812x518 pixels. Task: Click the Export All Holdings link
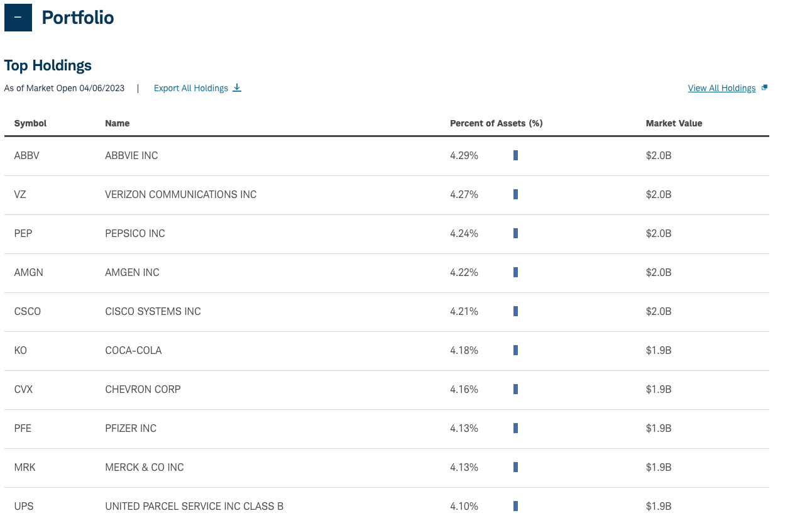click(191, 88)
